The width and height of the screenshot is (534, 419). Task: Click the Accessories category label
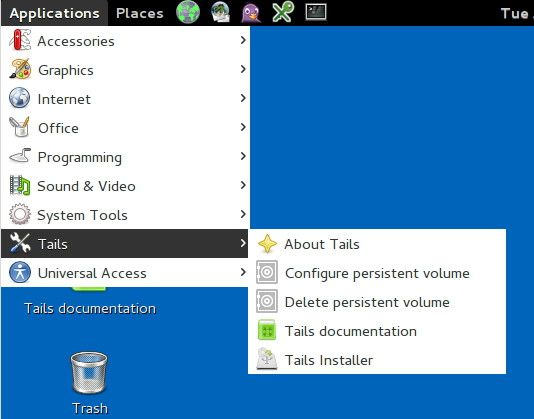(76, 41)
